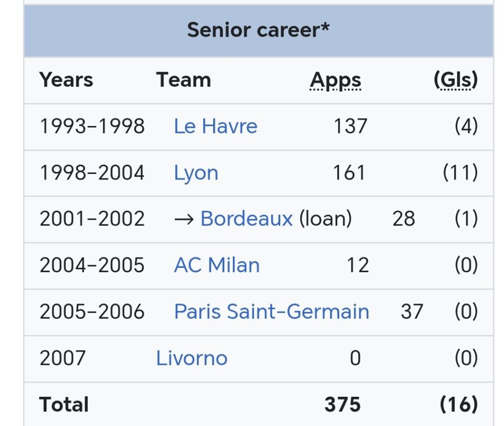
Task: Open the Le Havre team link
Action: click(215, 126)
